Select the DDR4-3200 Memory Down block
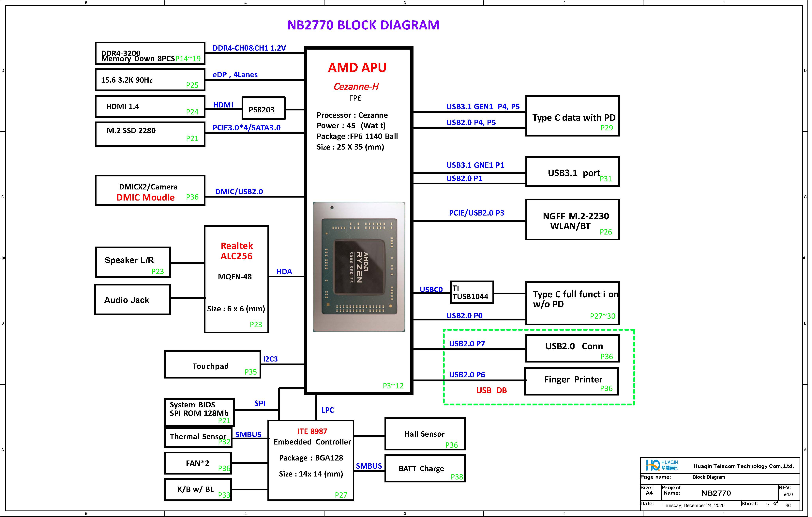This screenshot has height=517, width=812. click(x=150, y=53)
